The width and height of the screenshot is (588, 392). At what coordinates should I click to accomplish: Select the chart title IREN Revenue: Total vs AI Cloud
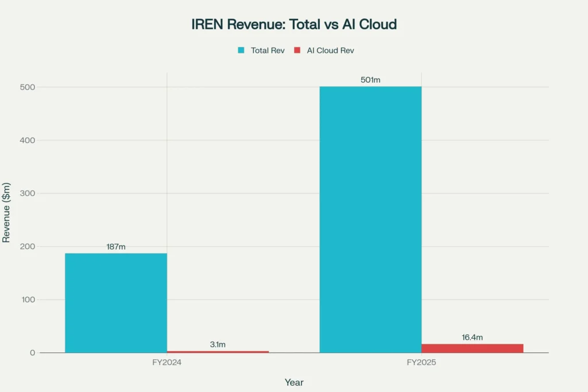pyautogui.click(x=294, y=24)
